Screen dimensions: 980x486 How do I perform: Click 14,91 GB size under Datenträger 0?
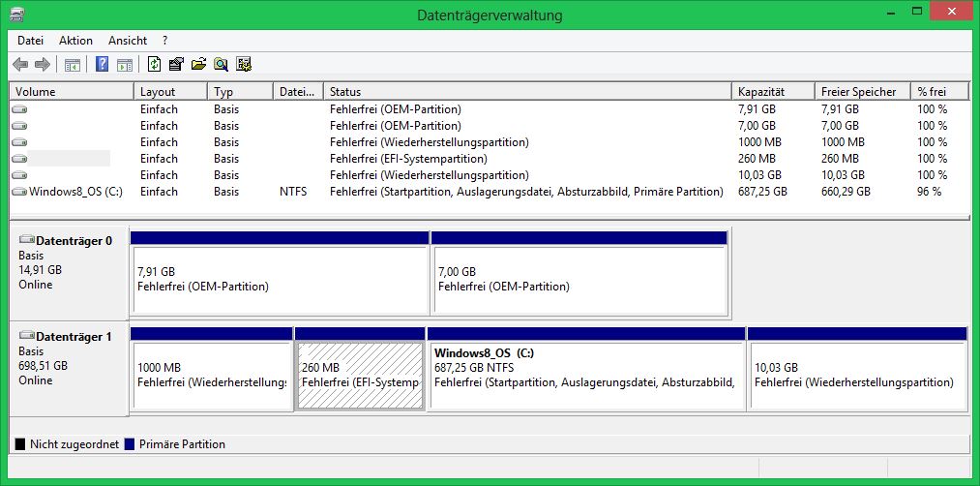tap(40, 270)
